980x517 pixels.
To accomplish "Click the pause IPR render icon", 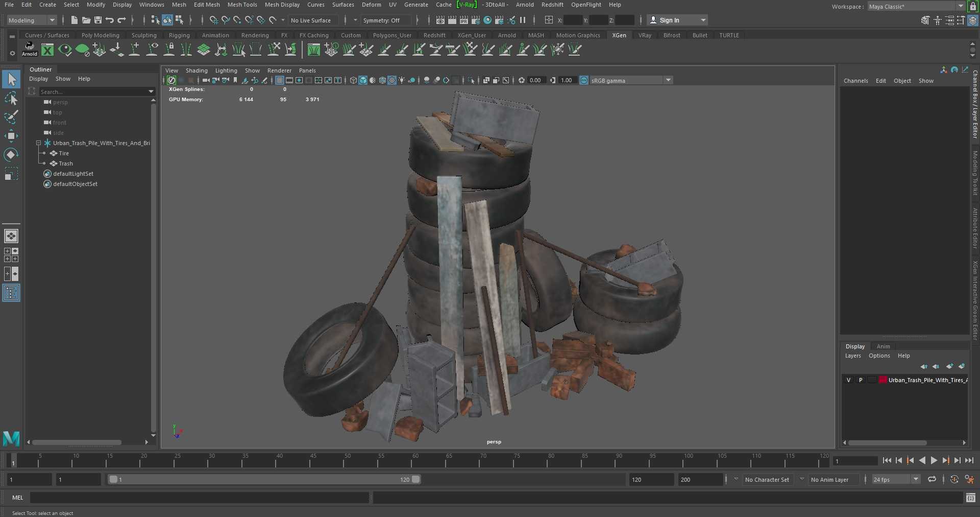I will click(523, 20).
